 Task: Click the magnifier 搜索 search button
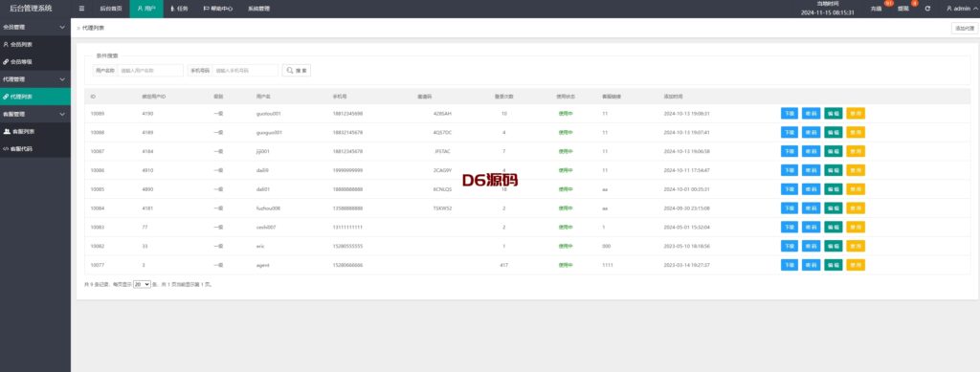[x=297, y=71]
